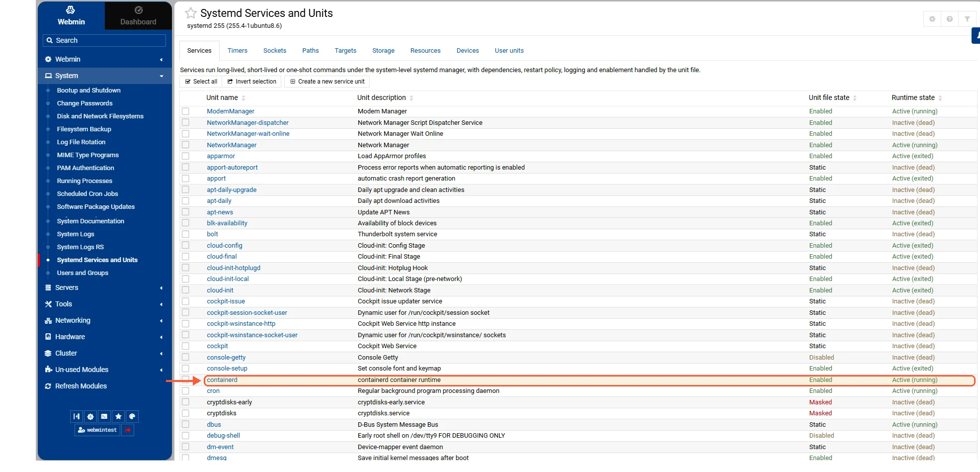Open Running Processes in sidebar
This screenshot has width=980, height=472.
84,181
